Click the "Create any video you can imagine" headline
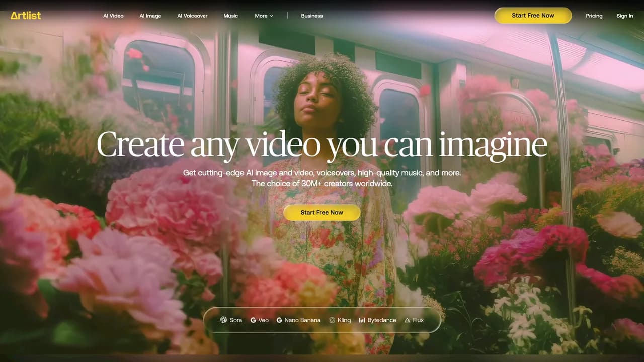The height and width of the screenshot is (362, 644). coord(322,145)
